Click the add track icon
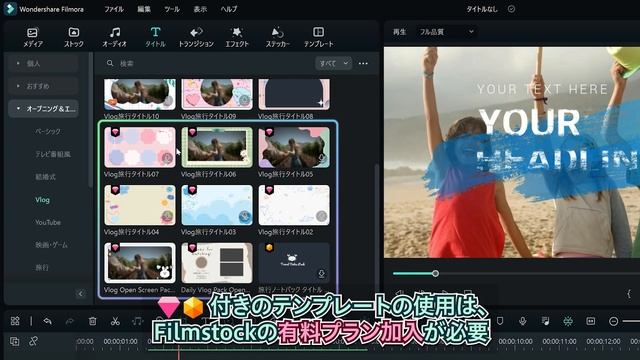This screenshot has height=360, width=640. 14,341
